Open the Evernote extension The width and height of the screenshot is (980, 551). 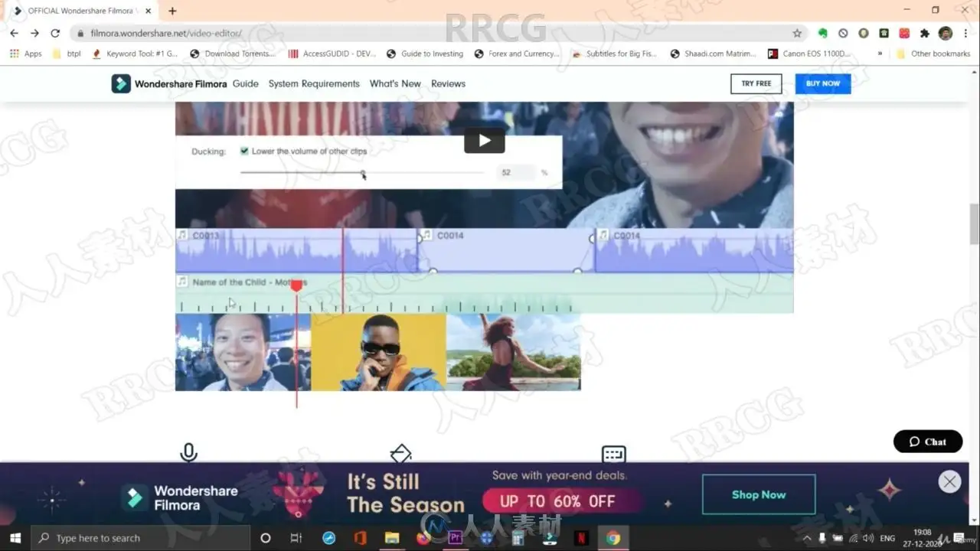(x=822, y=33)
